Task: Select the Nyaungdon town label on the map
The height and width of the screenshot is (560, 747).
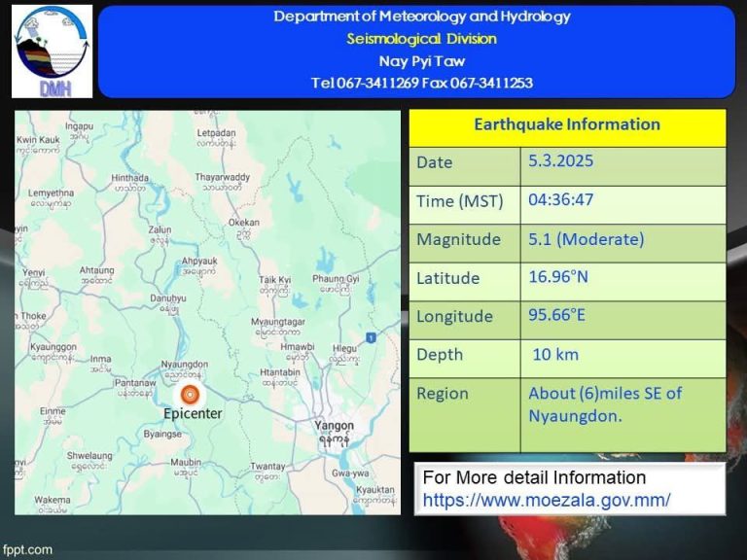Action: (x=184, y=366)
